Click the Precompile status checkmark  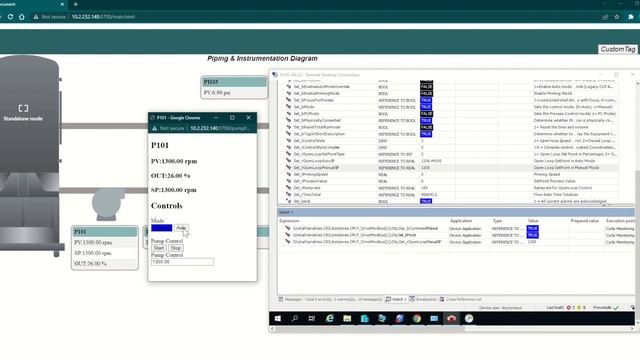click(x=616, y=308)
